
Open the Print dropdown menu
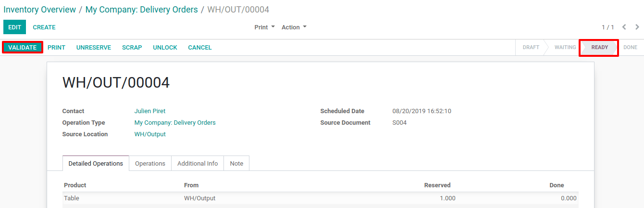click(265, 27)
